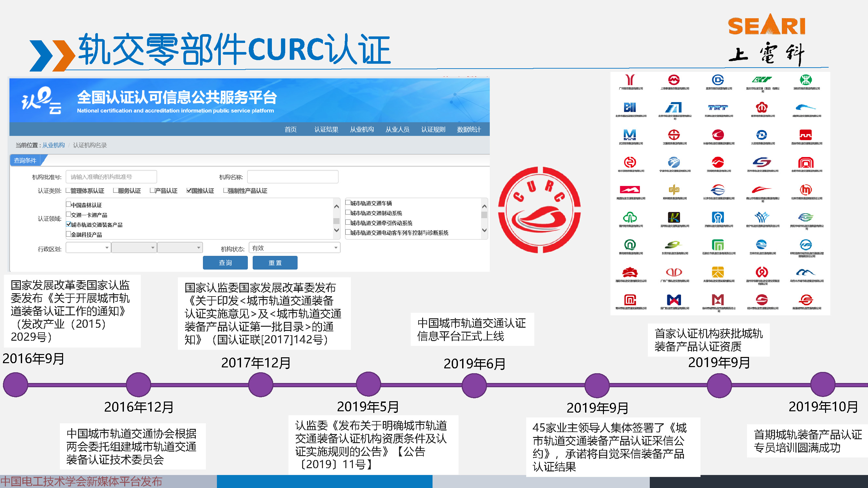This screenshot has width=868, height=488.
Task: Tick the 产品认证 checkbox
Action: click(152, 191)
